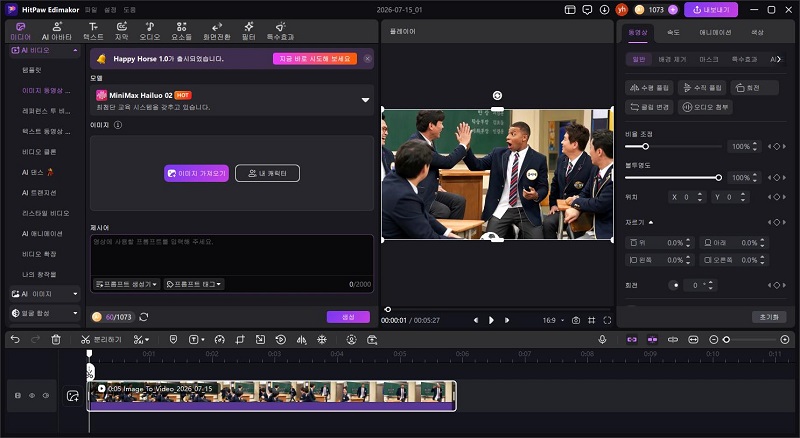This screenshot has height=438, width=800.
Task: Toggle 비율 조정 keyframe diamond
Action: tap(777, 147)
